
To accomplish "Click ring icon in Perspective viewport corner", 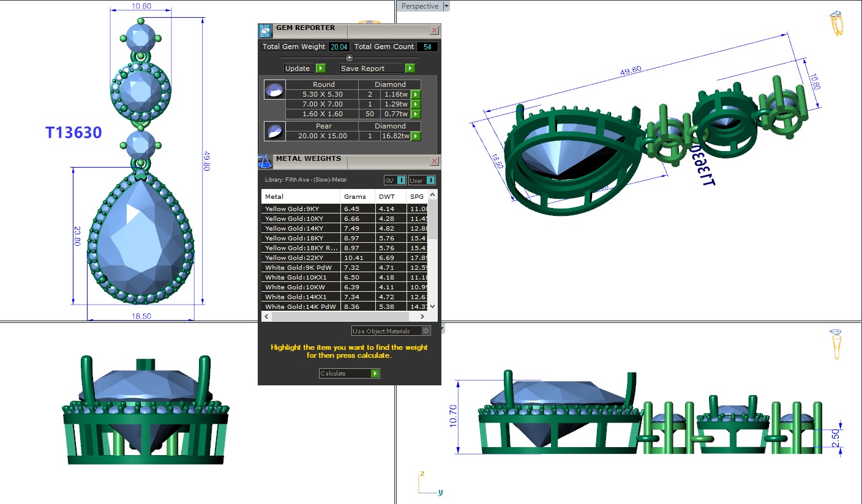I will click(836, 23).
